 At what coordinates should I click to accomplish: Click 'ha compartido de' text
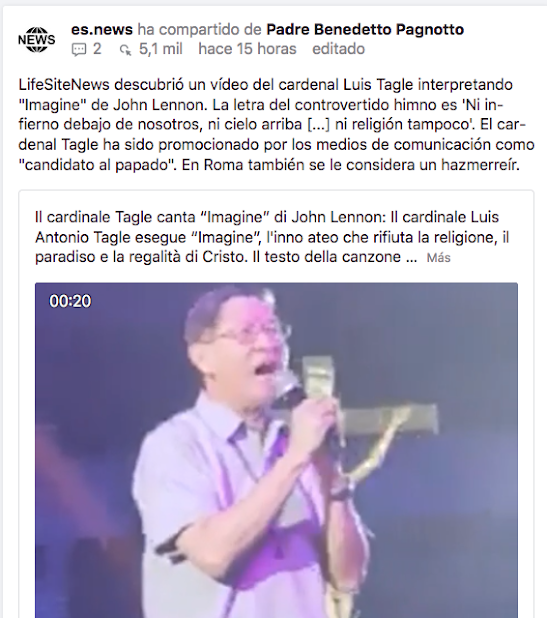pyautogui.click(x=199, y=29)
